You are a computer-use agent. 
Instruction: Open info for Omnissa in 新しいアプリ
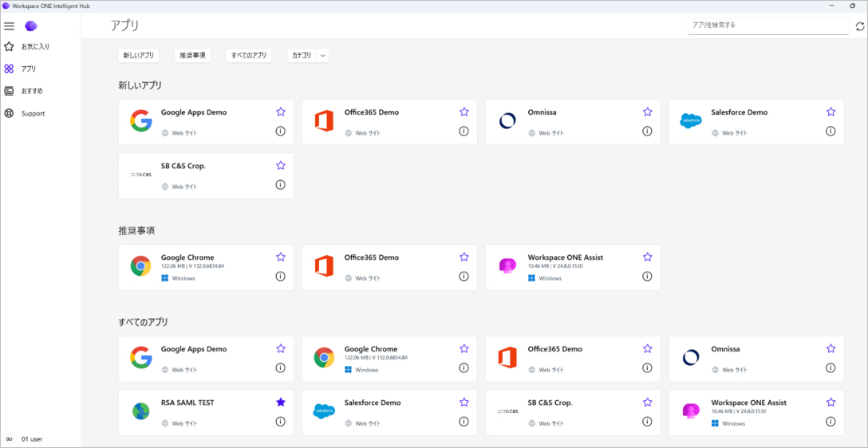(647, 131)
